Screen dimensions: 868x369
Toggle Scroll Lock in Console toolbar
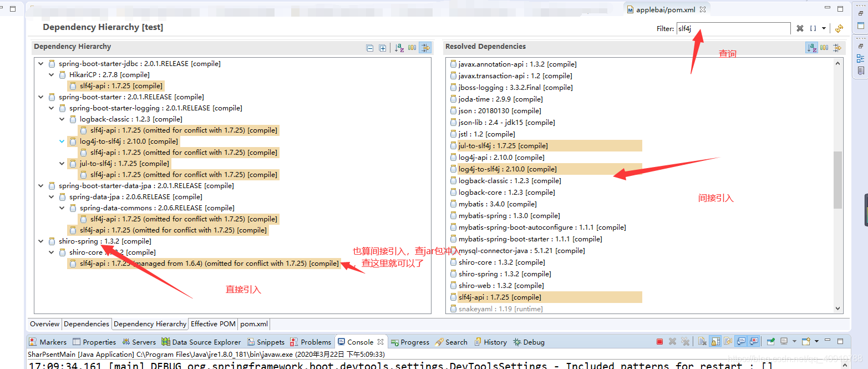[715, 341]
